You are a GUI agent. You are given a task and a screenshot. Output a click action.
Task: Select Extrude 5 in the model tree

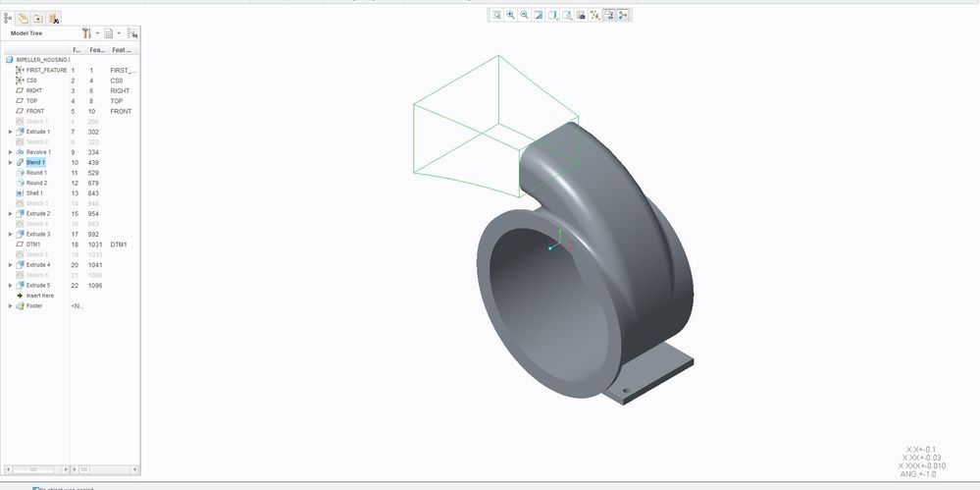coord(37,286)
